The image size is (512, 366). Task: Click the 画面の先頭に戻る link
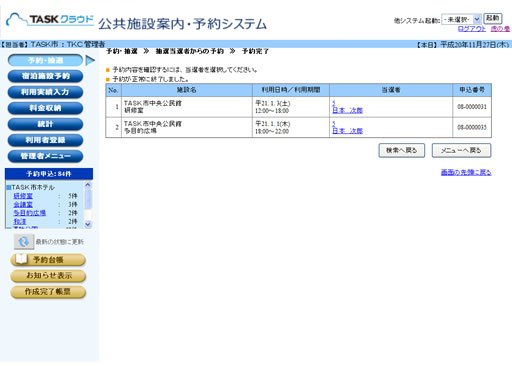click(466, 172)
